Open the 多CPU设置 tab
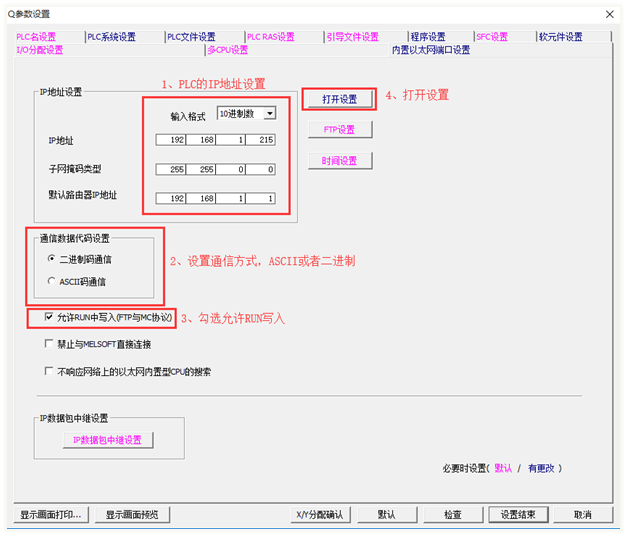 (228, 50)
